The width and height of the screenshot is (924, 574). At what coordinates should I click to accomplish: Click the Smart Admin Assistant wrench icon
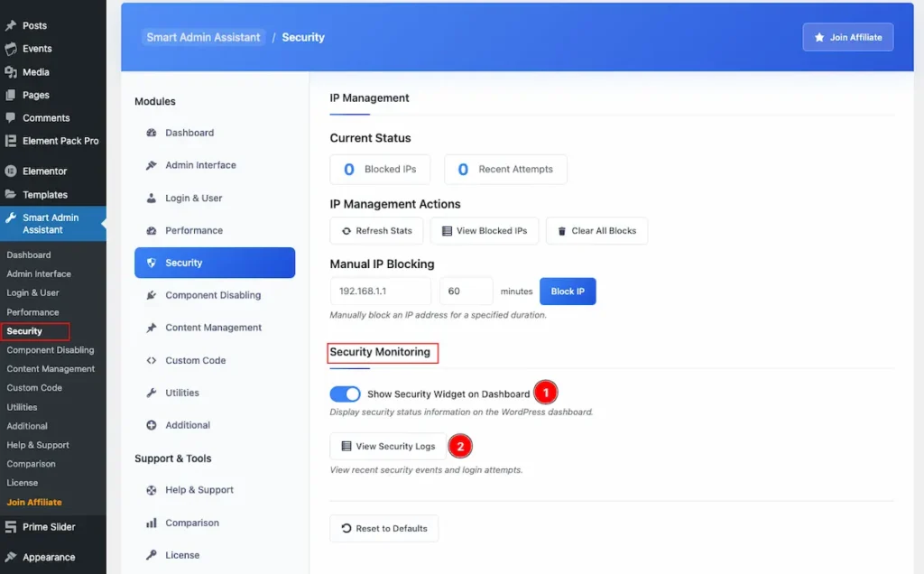11,218
